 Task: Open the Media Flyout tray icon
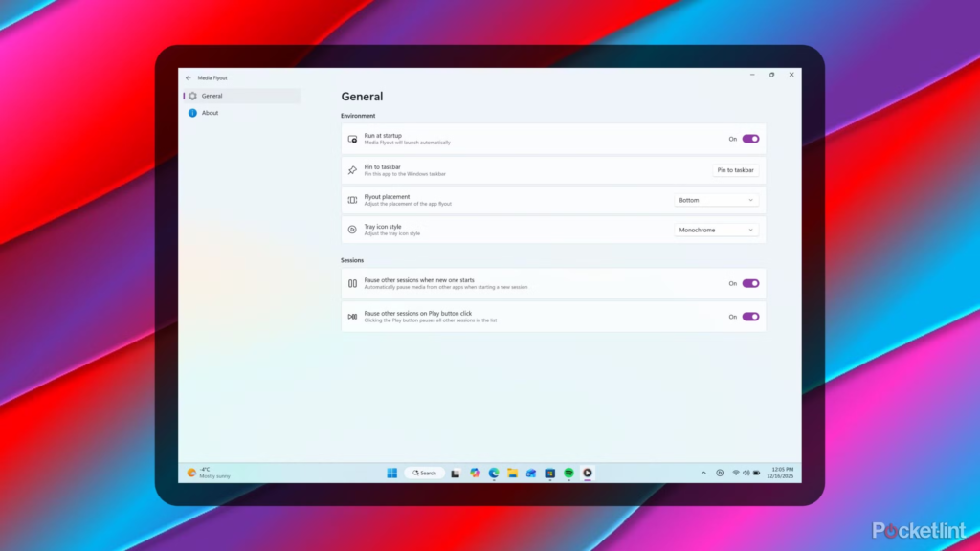720,473
